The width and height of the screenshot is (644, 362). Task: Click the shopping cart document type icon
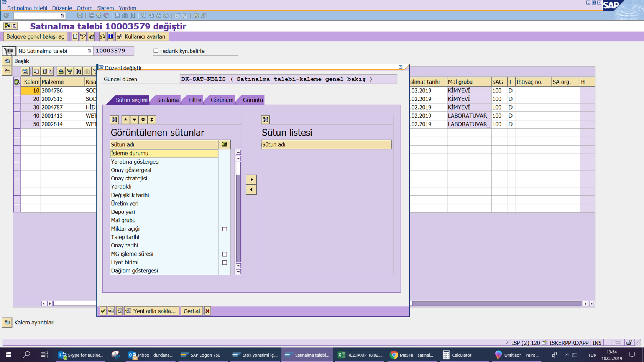click(x=8, y=51)
